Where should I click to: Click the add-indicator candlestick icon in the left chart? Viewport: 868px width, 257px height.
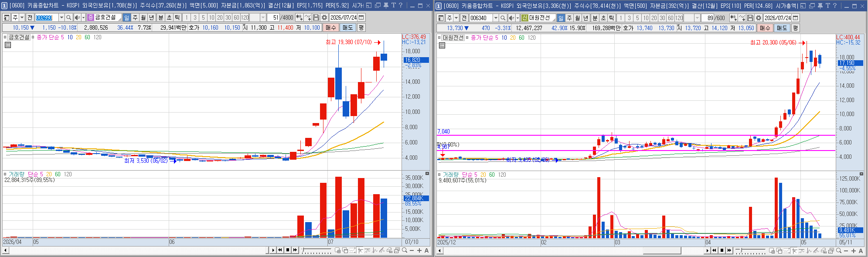[x=299, y=17]
